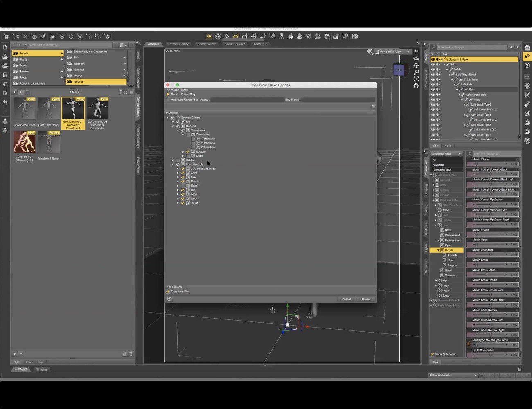Click the minus remove icon in Content Library

pos(21,353)
